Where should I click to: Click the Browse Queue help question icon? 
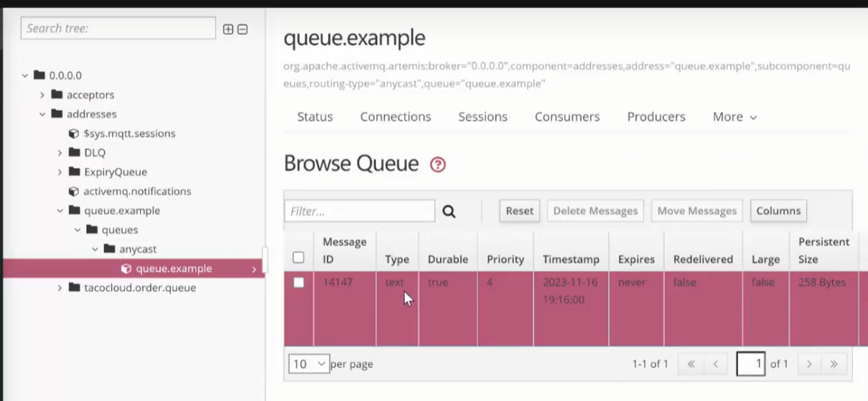click(438, 165)
